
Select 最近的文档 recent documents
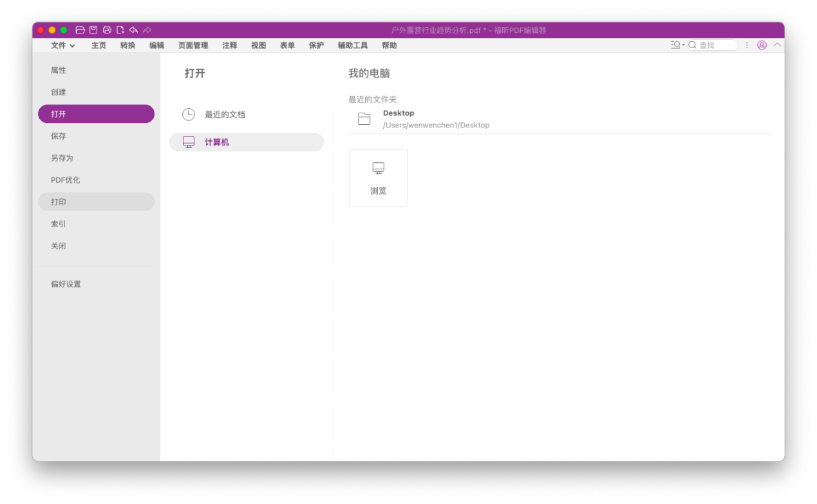(225, 115)
